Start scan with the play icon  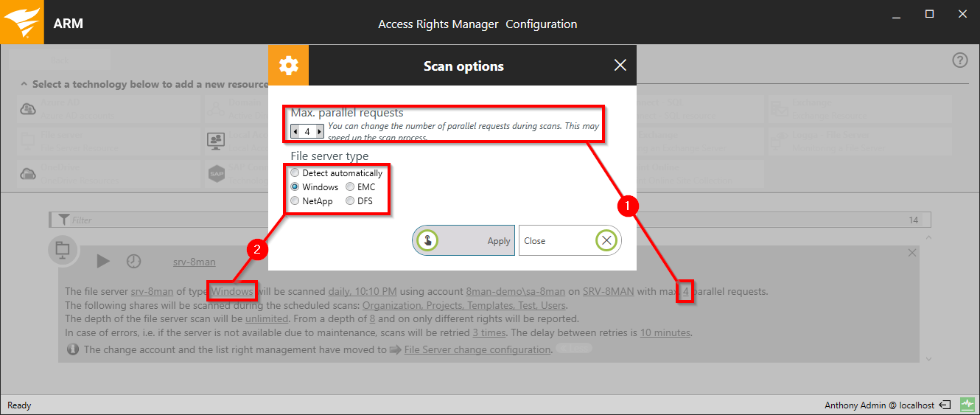pos(103,261)
